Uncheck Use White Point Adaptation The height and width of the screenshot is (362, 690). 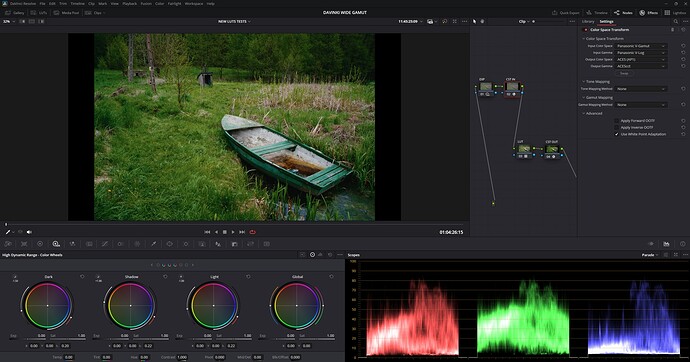point(617,134)
